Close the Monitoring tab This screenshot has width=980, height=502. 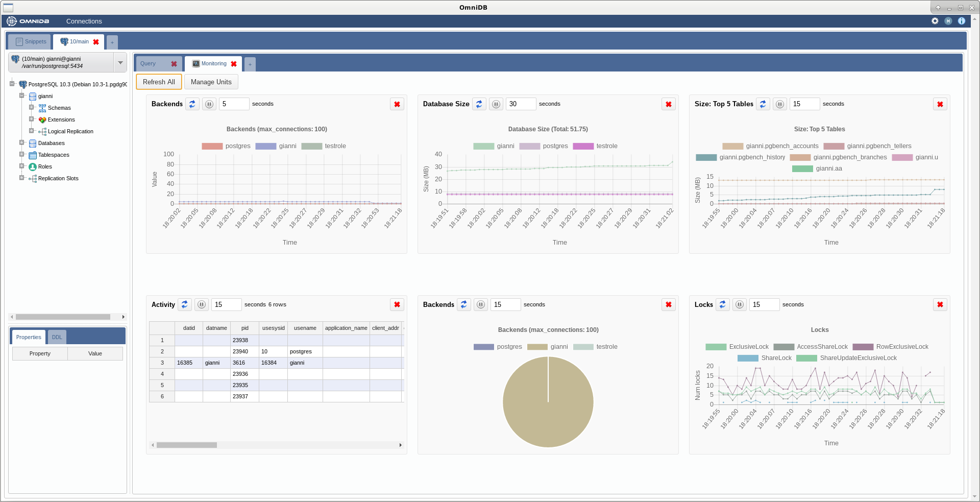coord(234,64)
